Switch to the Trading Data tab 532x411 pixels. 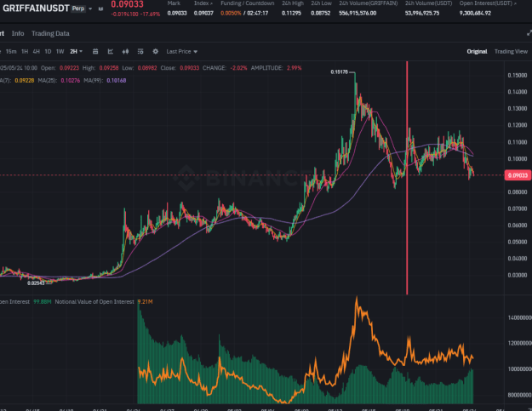coord(50,33)
